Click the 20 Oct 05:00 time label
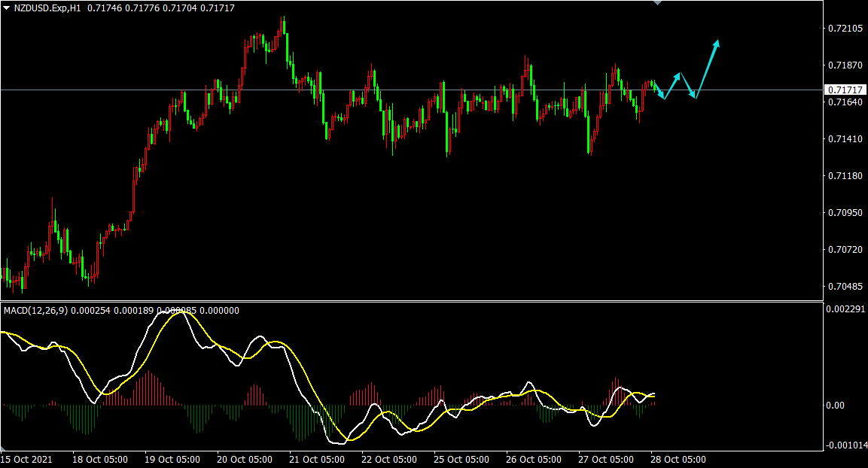The image size is (868, 468). (x=245, y=460)
